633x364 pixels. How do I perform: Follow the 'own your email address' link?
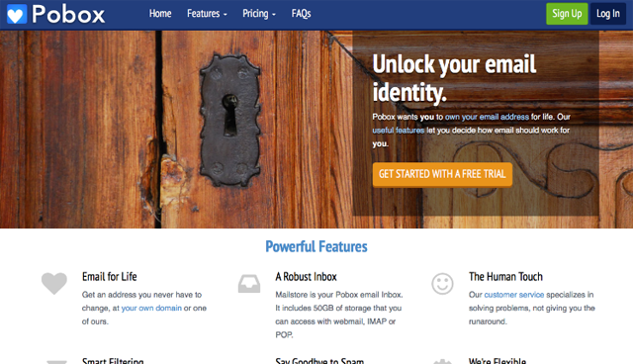(487, 117)
